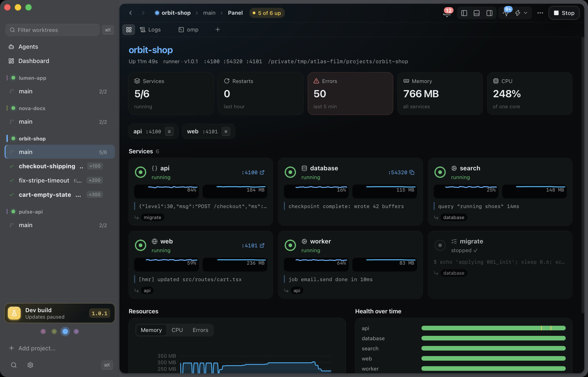Toggle right sidebar panel layout icon
The width and height of the screenshot is (588, 377).
[x=489, y=13]
